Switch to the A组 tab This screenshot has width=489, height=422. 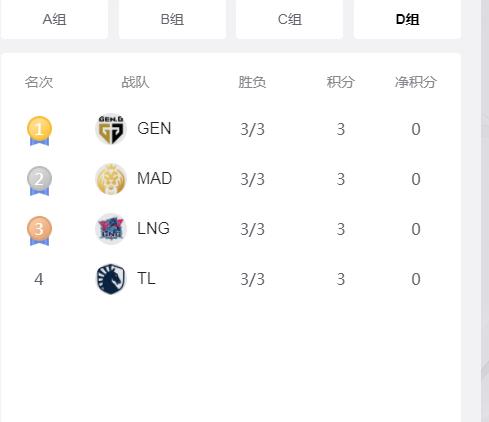(x=55, y=19)
